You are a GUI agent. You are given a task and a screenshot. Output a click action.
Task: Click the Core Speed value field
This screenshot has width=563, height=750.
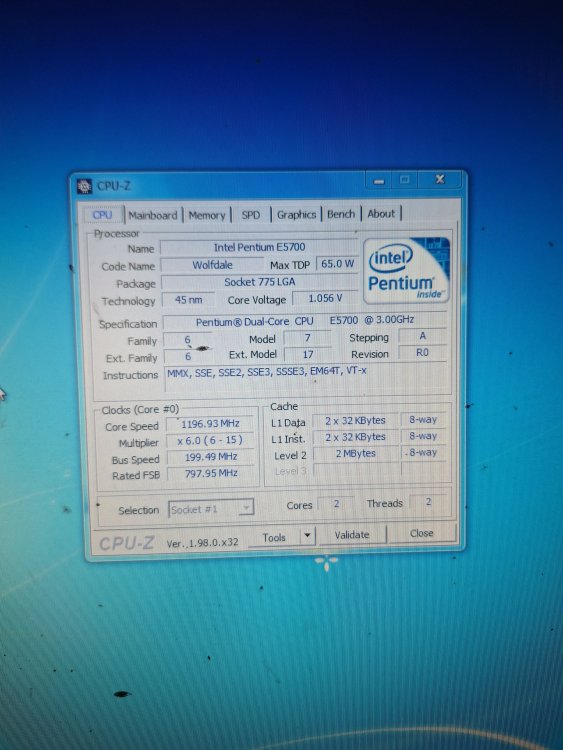210,424
